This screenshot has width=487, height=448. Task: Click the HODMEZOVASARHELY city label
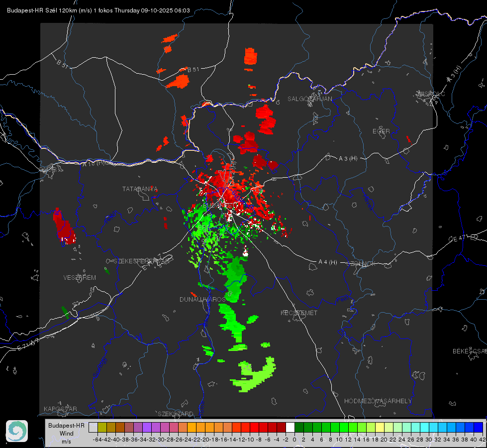[378, 401]
